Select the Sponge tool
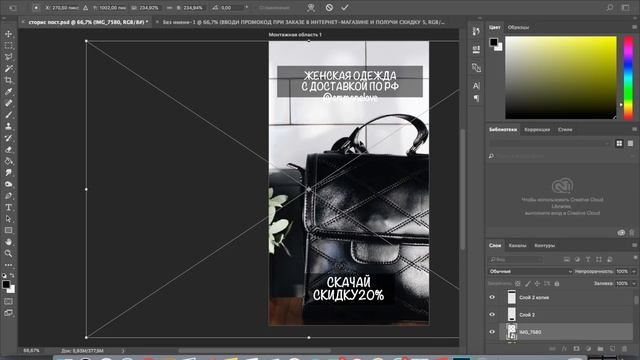Screen dimensions: 640x360 pyautogui.click(x=9, y=184)
